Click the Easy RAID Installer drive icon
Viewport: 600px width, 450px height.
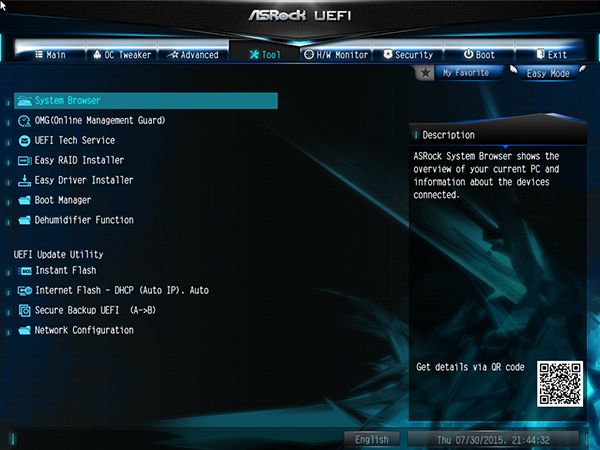point(24,161)
